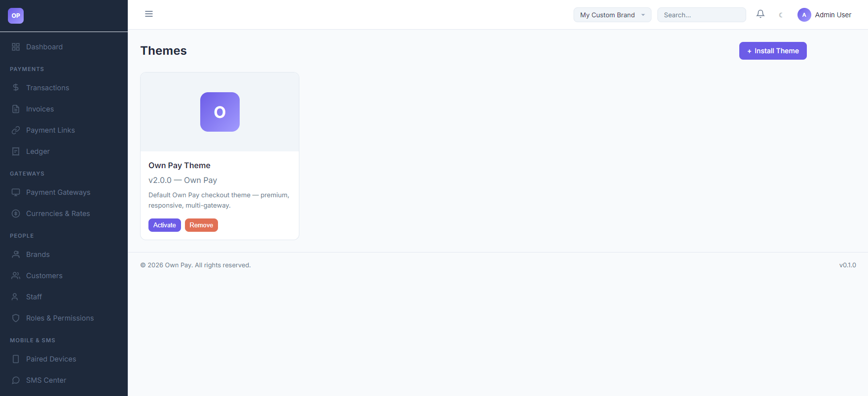Viewport: 868px width, 396px height.
Task: Click footer version v0.1.0
Action: click(x=847, y=265)
